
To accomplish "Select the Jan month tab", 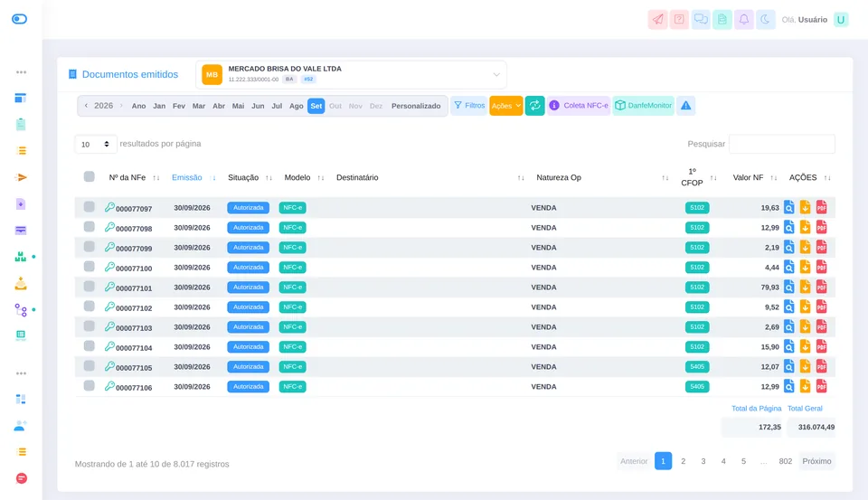I will 159,106.
